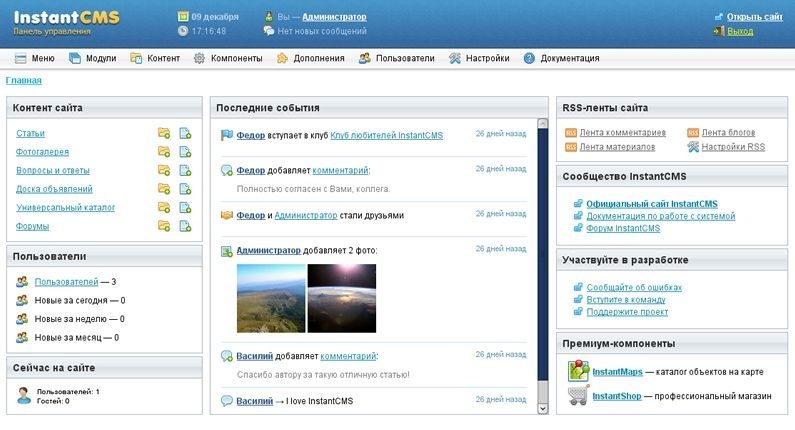Viewport: 795px width, 430px height.
Task: Open the Клуб любителей InstantCMS link
Action: pyautogui.click(x=387, y=135)
